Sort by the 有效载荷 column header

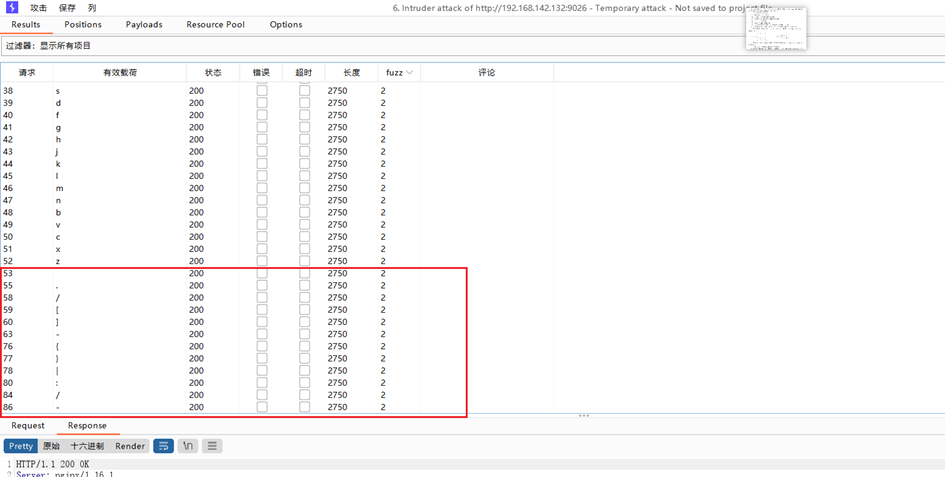[x=120, y=72]
